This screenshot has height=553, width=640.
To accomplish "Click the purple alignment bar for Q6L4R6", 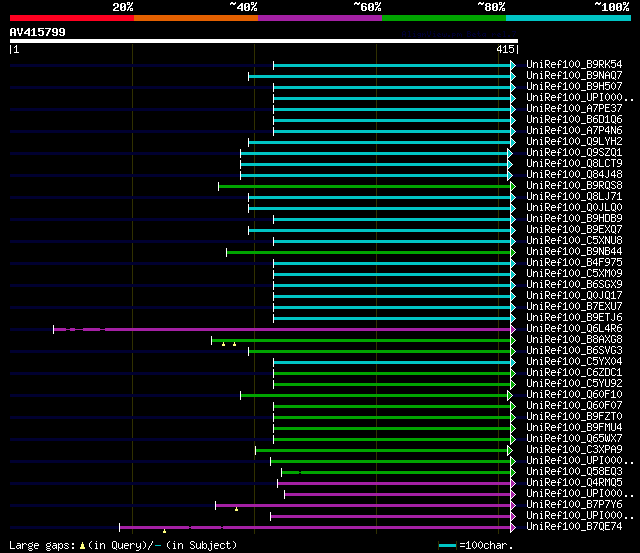I will coord(282,329).
